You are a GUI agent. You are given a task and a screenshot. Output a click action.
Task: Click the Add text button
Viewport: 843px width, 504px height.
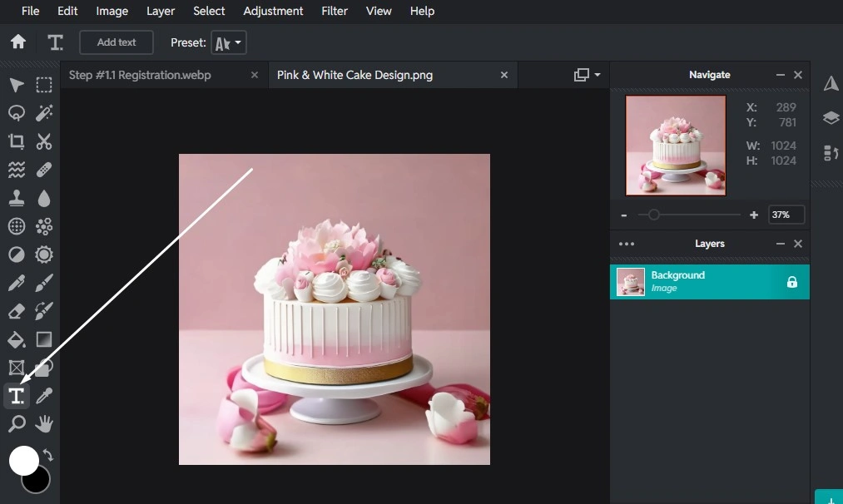[117, 42]
